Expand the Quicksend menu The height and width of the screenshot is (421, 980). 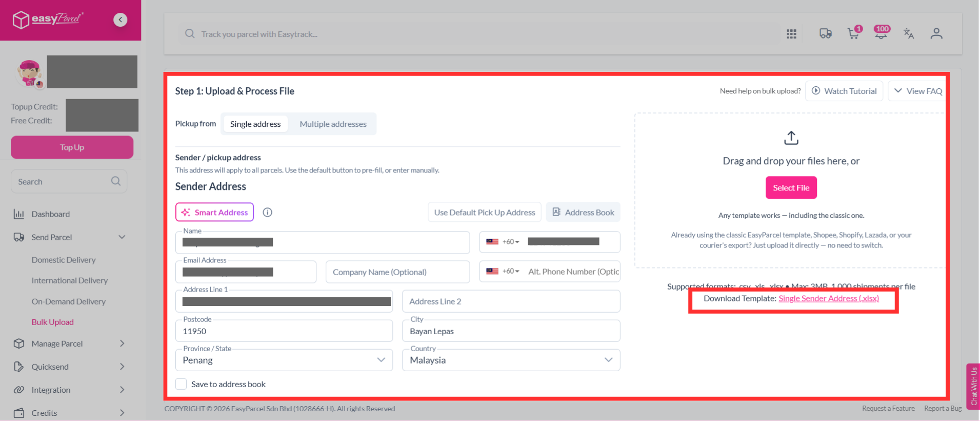click(70, 367)
